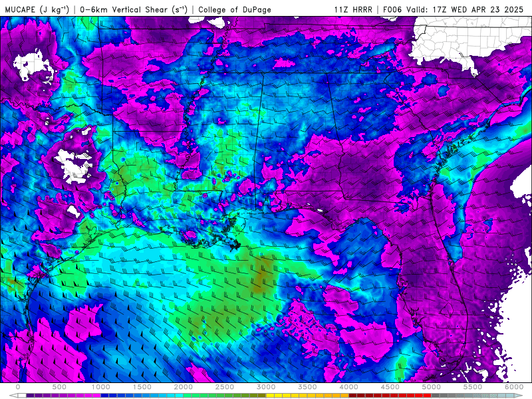Click the College of DuPage text

235,10
